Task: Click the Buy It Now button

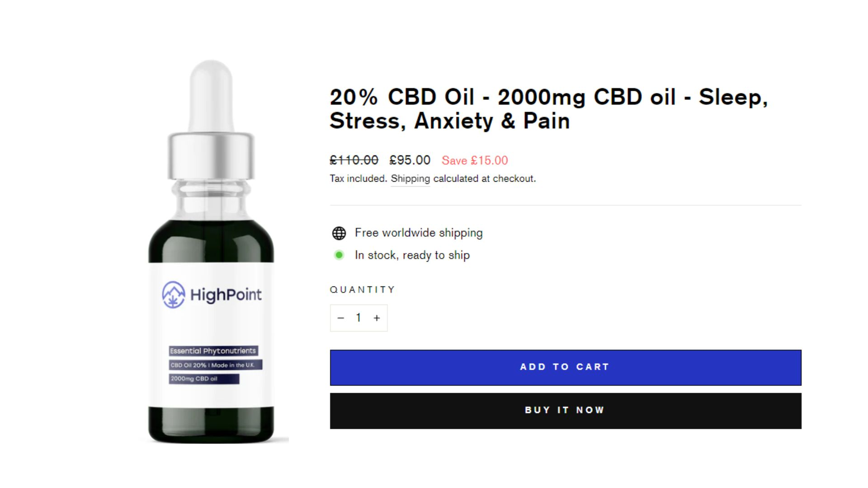Action: [x=566, y=411]
